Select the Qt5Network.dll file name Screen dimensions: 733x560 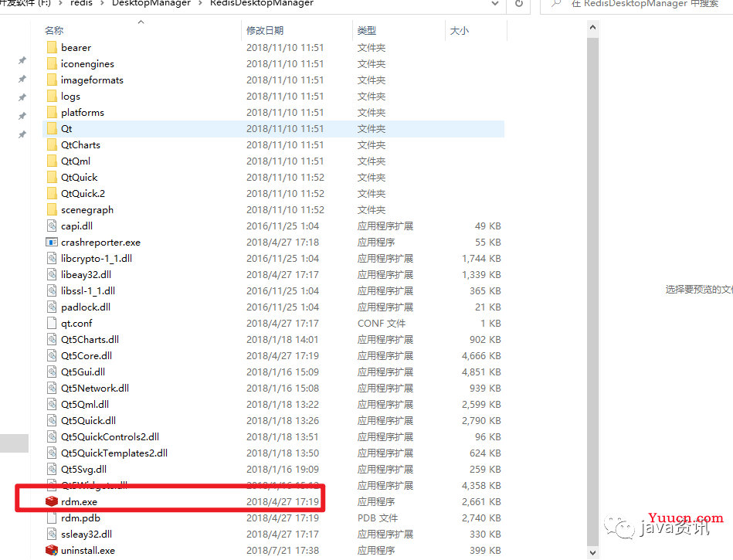tap(95, 388)
